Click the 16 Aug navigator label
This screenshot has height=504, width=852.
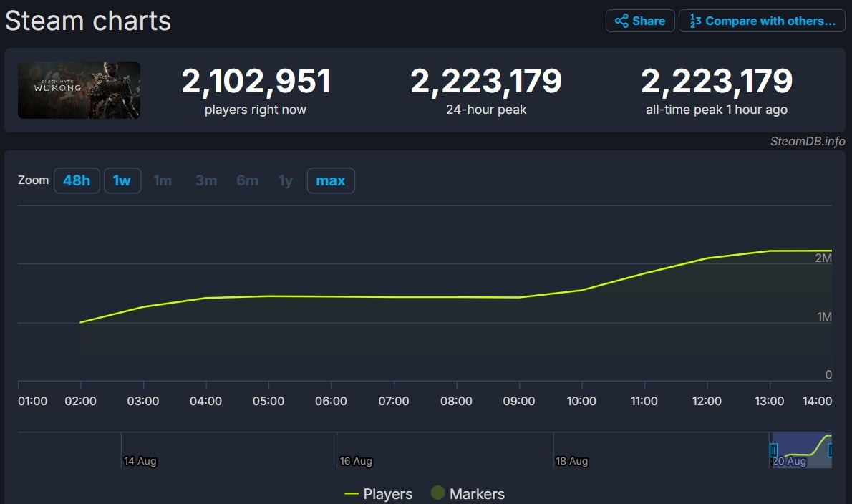click(356, 461)
